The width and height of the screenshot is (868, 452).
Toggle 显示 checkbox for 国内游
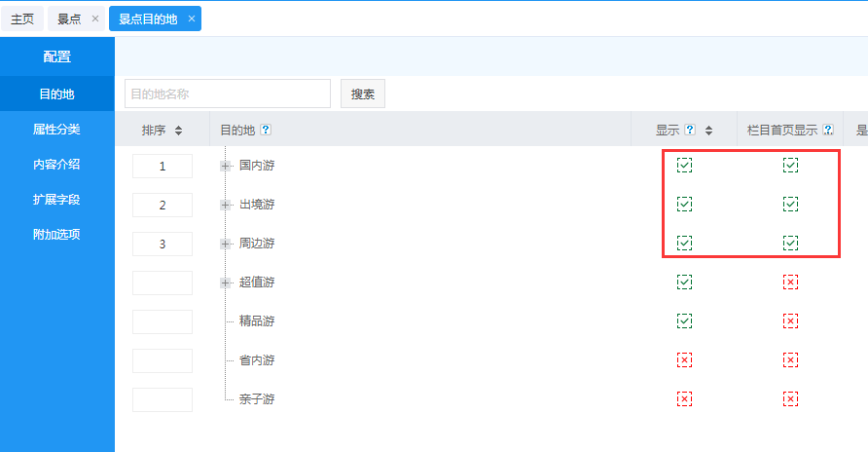(x=684, y=166)
